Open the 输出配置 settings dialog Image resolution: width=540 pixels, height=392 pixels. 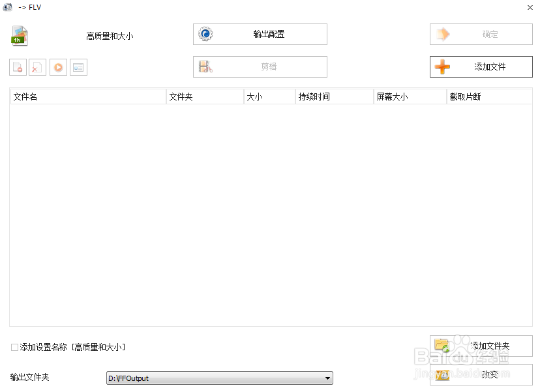coord(259,34)
